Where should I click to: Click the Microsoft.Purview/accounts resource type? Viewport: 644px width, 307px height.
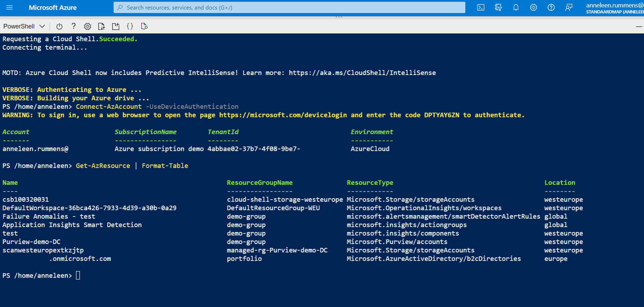[x=397, y=242]
